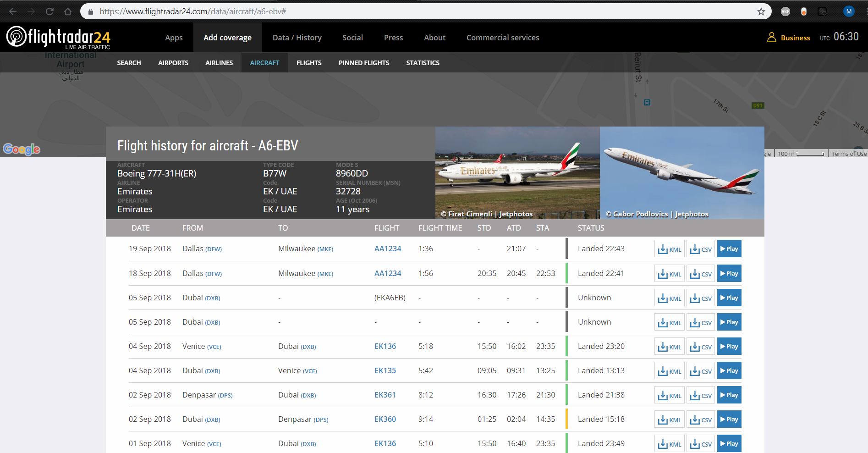The height and width of the screenshot is (453, 868).
Task: Open flight link AA1234 for 19 Sep
Action: (388, 249)
